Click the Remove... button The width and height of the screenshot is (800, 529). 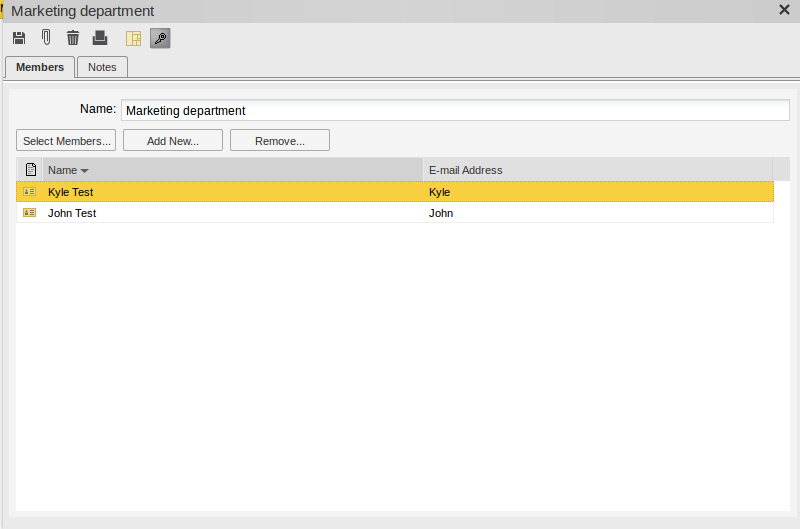pos(280,140)
